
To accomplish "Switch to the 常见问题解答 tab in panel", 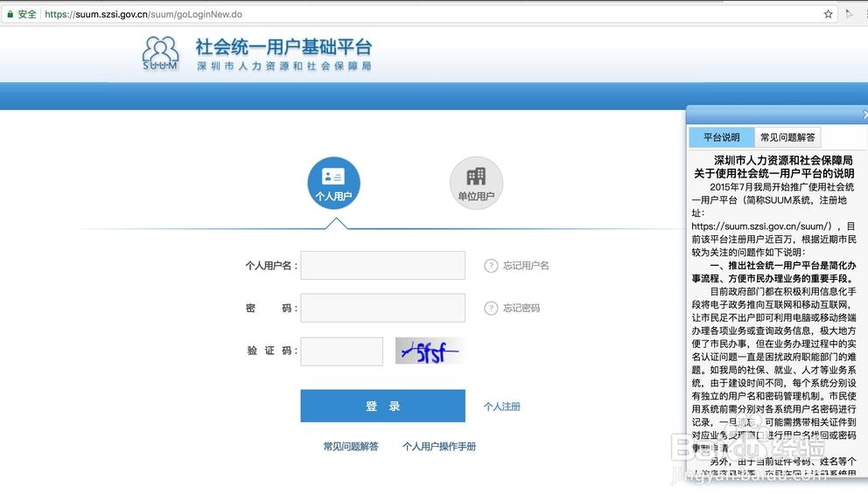I will [x=787, y=137].
